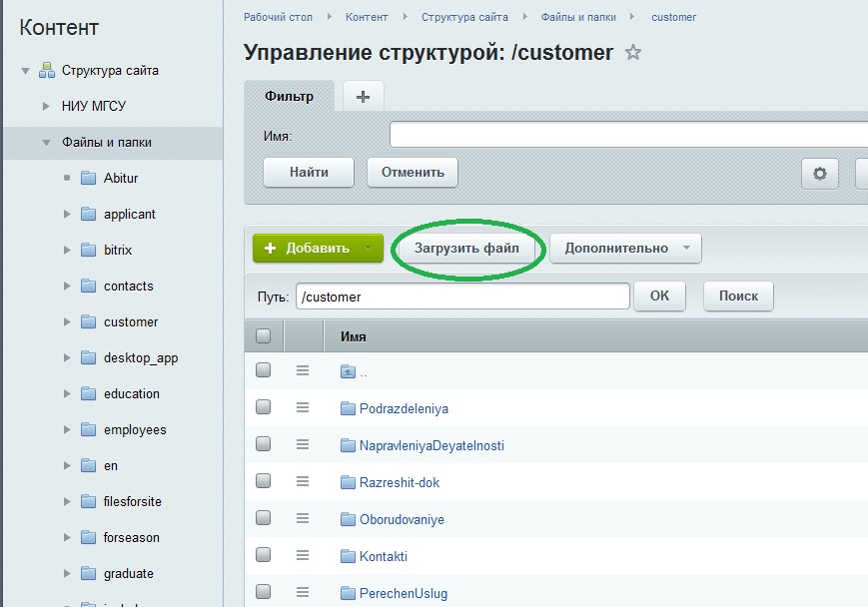The height and width of the screenshot is (607, 868).
Task: Select the customer breadcrumb item
Action: point(673,17)
